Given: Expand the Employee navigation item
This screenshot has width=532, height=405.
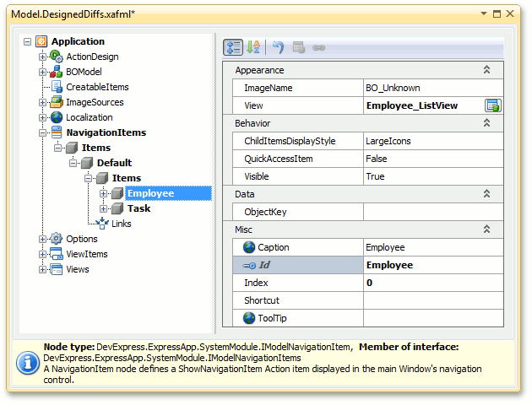Looking at the screenshot, I should click(104, 193).
